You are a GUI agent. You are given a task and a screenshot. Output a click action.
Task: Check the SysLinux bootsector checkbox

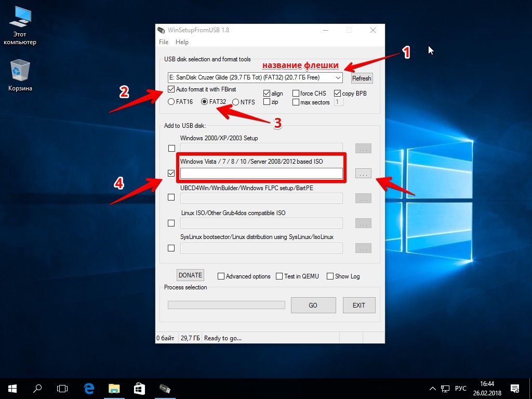(x=171, y=248)
